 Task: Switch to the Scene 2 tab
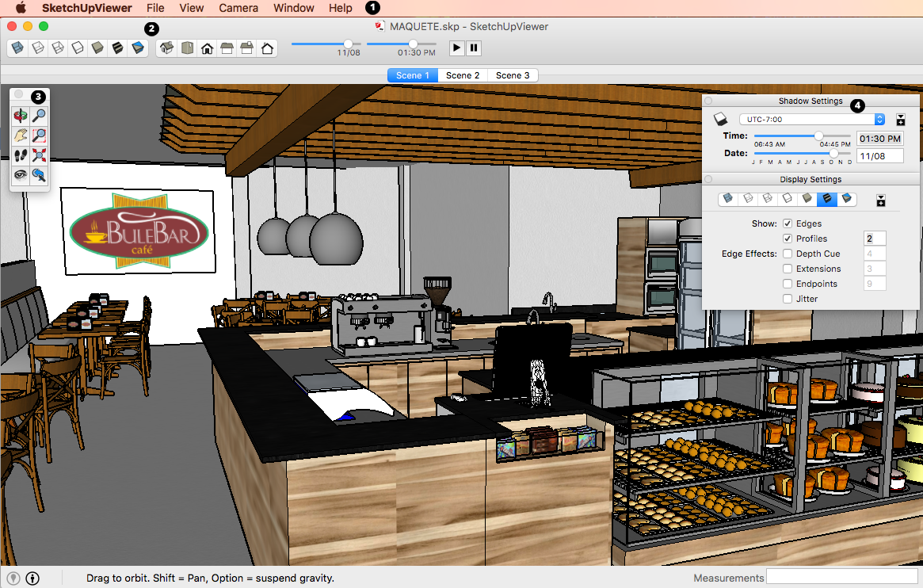462,74
